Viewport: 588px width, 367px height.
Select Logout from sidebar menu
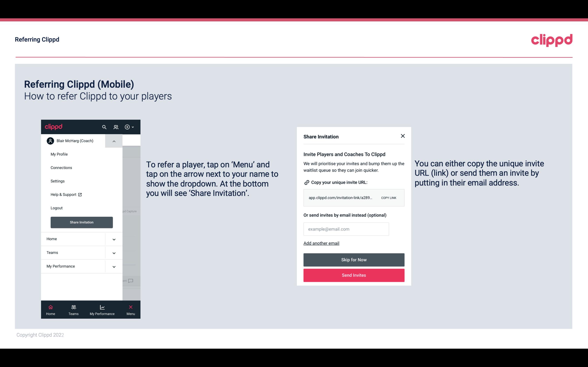pos(56,208)
